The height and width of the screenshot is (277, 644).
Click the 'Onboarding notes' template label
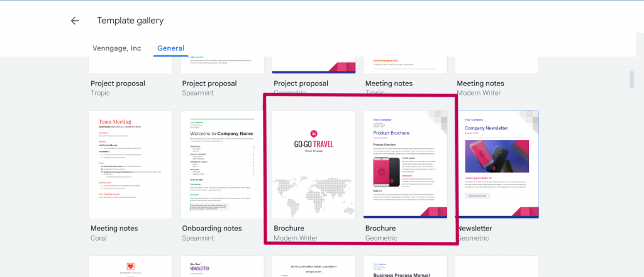coord(212,228)
